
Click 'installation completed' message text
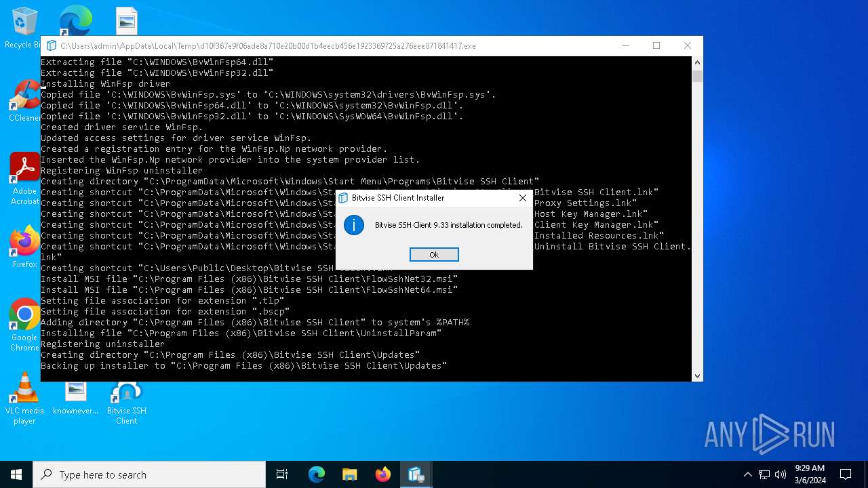pyautogui.click(x=448, y=225)
